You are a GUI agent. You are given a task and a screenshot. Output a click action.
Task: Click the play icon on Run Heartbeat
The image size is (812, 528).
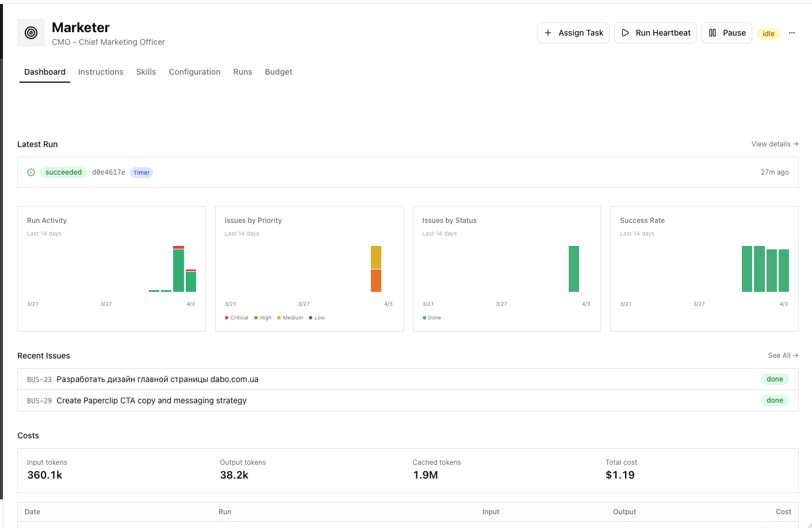click(x=625, y=33)
